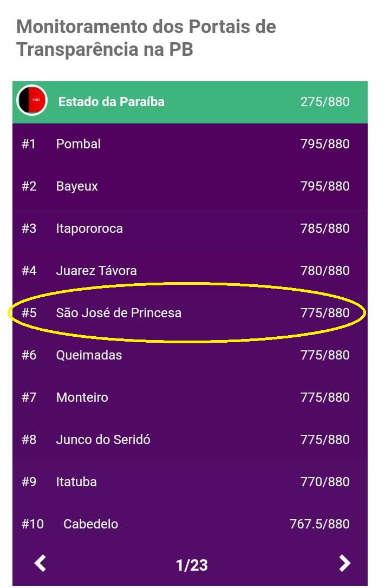Click the Monitoramento dos Portais title
Image resolution: width=385 pixels, height=588 pixels.
coord(146,38)
